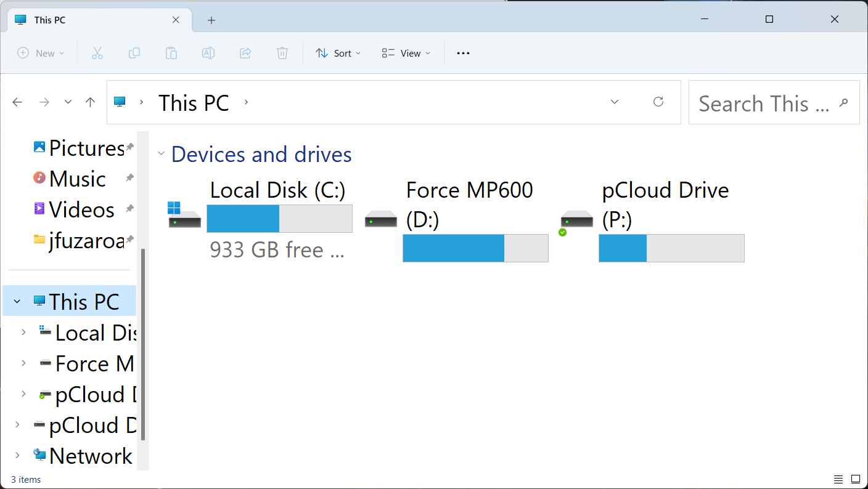The width and height of the screenshot is (868, 489).
Task: Open the recent locations dropdown arrow
Action: pos(68,102)
